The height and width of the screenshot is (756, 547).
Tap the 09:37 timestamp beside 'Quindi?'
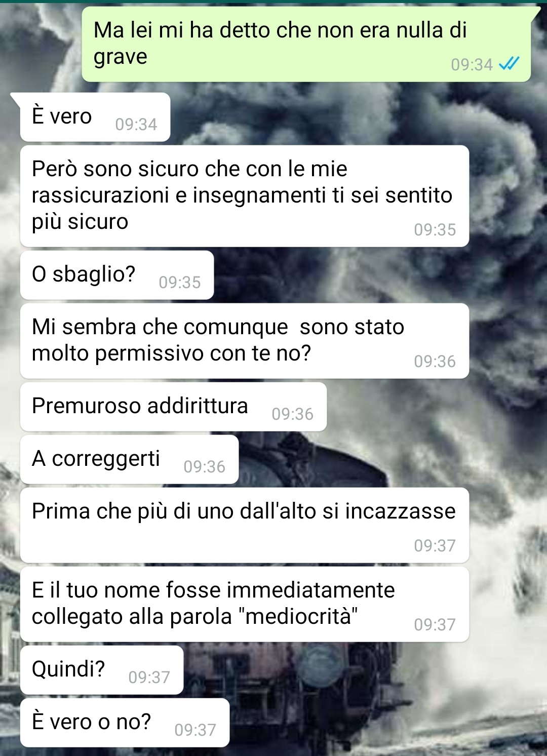pos(149,677)
